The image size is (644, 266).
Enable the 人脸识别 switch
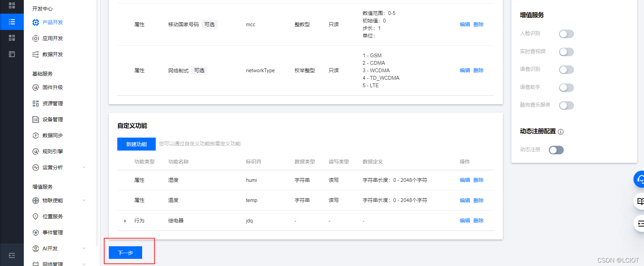coord(566,34)
